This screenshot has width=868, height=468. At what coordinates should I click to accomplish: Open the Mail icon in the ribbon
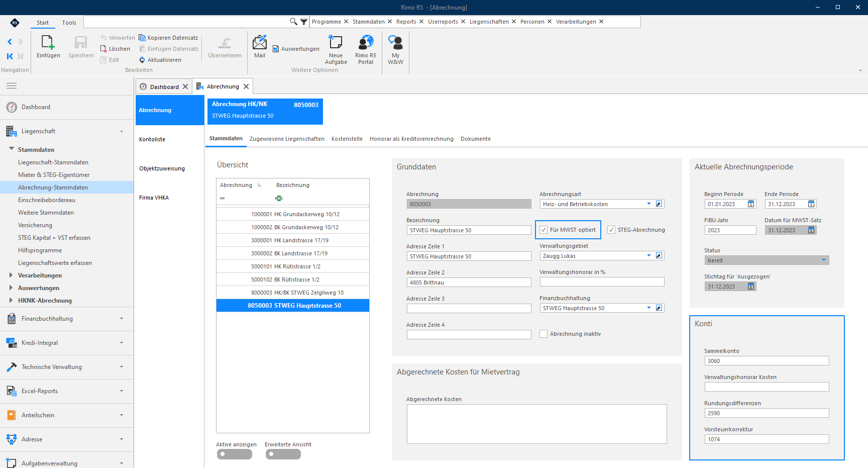pos(260,47)
